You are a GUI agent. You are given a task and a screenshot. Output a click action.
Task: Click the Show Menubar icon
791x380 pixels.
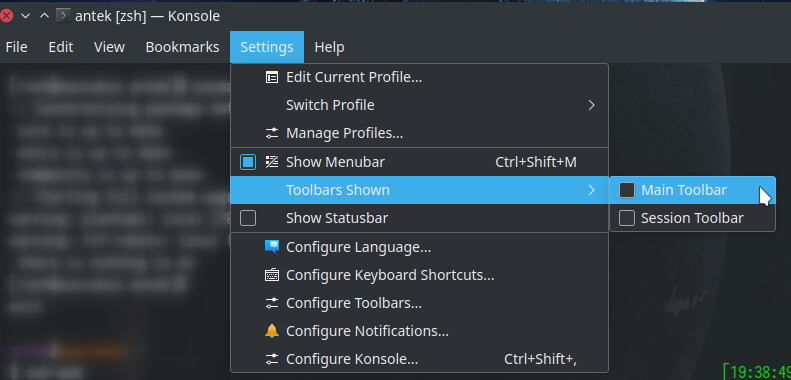coord(271,162)
